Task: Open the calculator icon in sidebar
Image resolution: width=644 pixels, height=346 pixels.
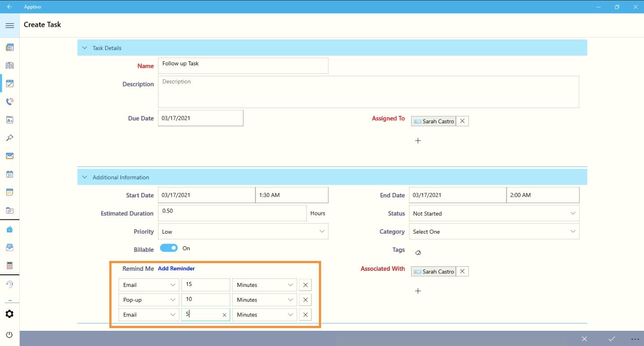Action: coord(9,265)
